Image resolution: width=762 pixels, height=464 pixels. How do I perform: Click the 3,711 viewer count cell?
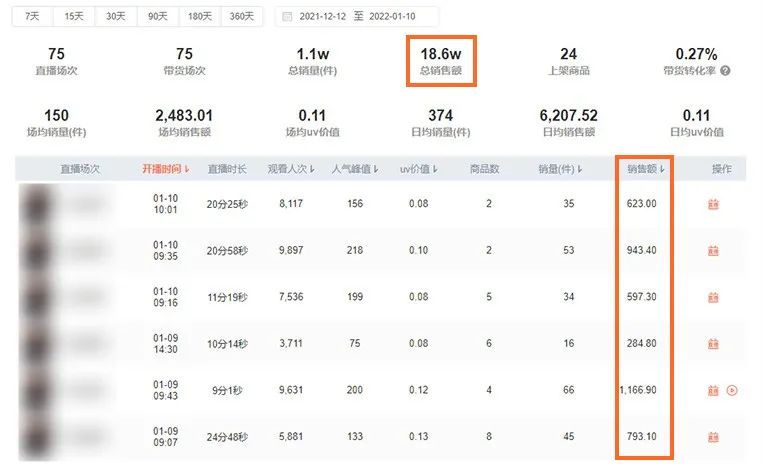tap(291, 344)
